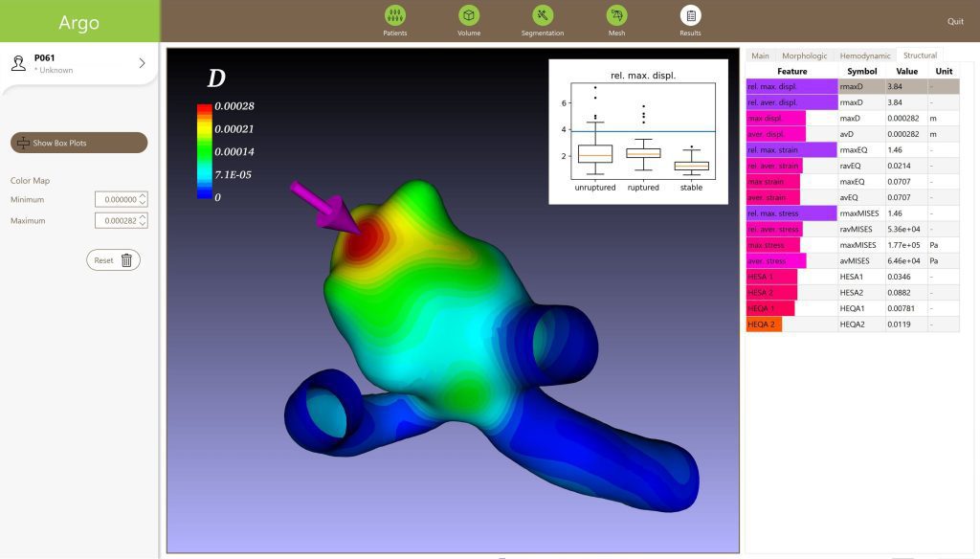This screenshot has width=980, height=559.
Task: Open the Hemodynamic tab
Action: pyautogui.click(x=865, y=56)
